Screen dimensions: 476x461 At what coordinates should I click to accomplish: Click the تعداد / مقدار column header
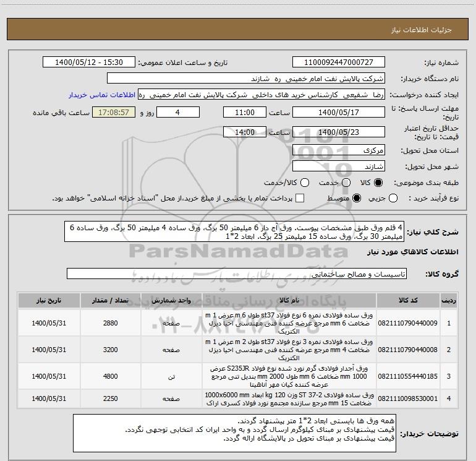tap(110, 301)
